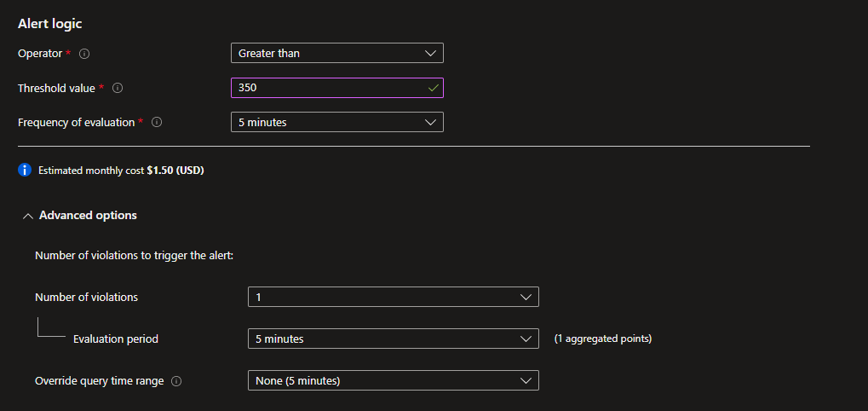The width and height of the screenshot is (868, 411).
Task: Click into the Threshold value field containing 350
Action: (328, 88)
